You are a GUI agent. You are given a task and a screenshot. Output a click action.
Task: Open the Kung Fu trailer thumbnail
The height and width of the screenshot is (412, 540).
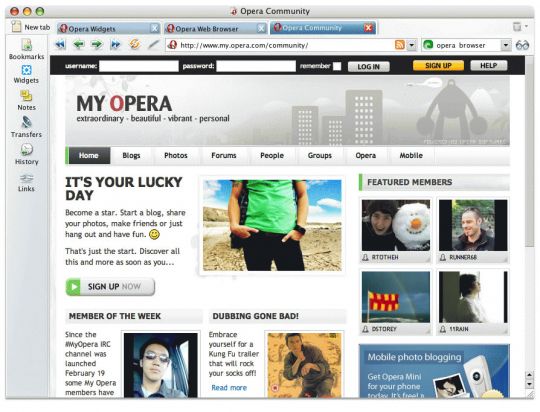coord(304,365)
